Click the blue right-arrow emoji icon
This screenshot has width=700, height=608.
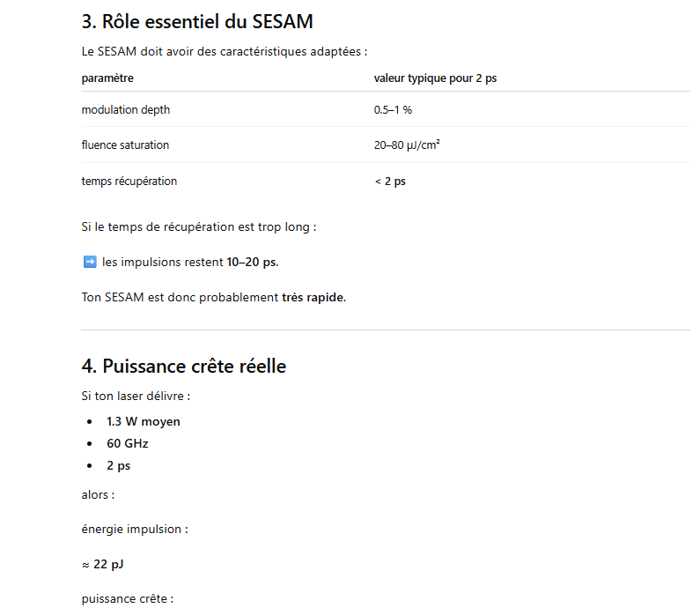(89, 262)
